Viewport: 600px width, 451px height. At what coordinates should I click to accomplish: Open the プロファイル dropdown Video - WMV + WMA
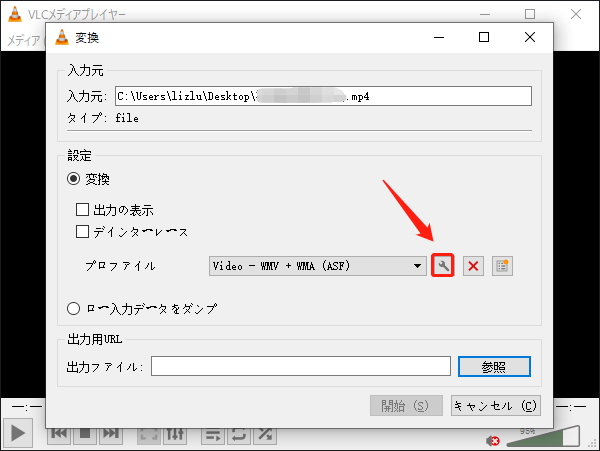click(x=318, y=266)
